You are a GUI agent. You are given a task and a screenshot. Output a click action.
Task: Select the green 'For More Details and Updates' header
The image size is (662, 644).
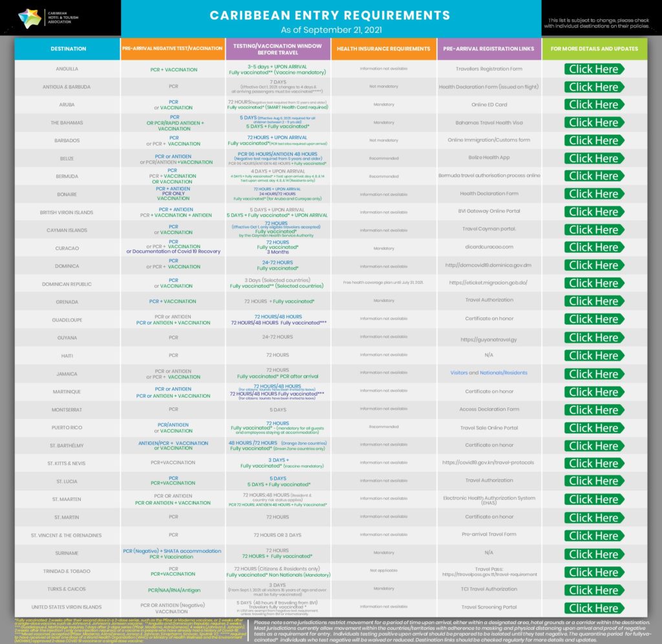pos(593,48)
